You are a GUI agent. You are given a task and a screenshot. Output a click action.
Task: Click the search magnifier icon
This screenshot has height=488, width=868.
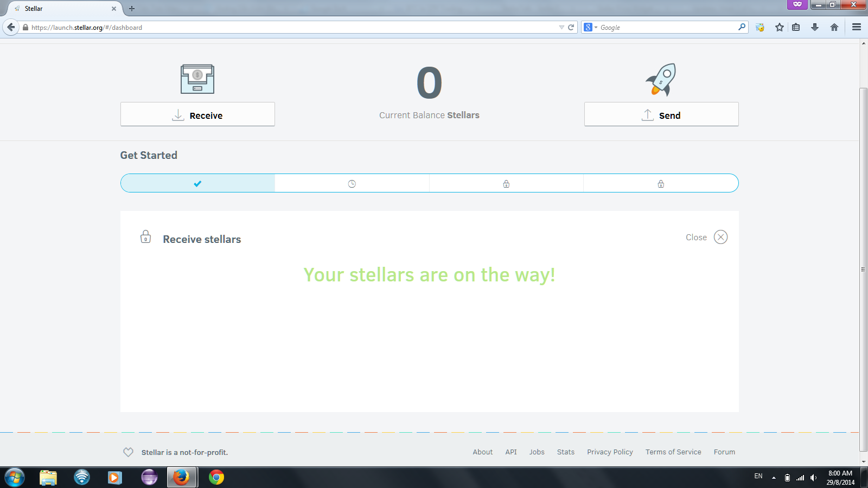[x=742, y=27]
